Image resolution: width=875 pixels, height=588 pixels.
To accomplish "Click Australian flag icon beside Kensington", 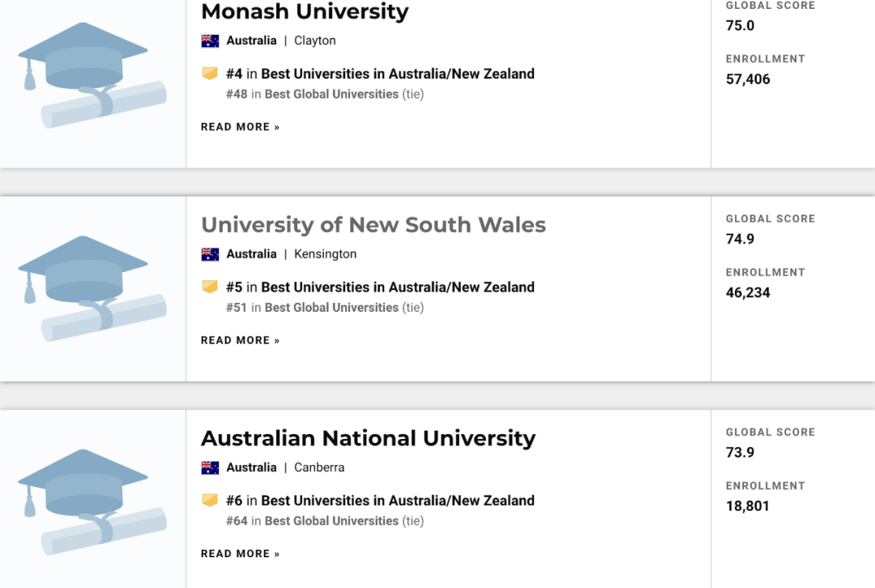I will [210, 254].
